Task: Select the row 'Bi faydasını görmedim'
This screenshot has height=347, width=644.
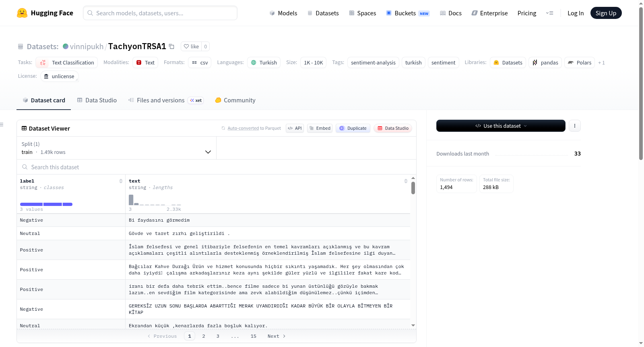Action: (x=213, y=220)
